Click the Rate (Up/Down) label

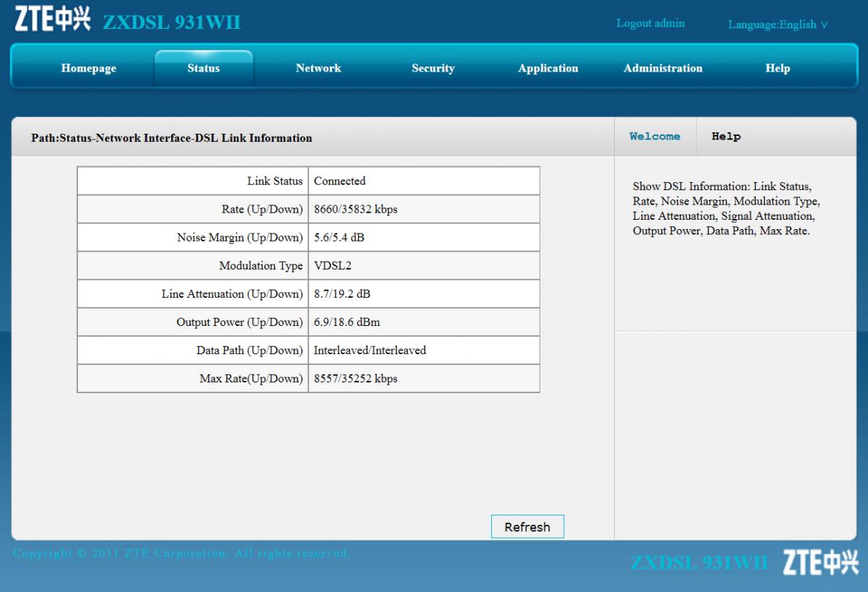coord(263,209)
